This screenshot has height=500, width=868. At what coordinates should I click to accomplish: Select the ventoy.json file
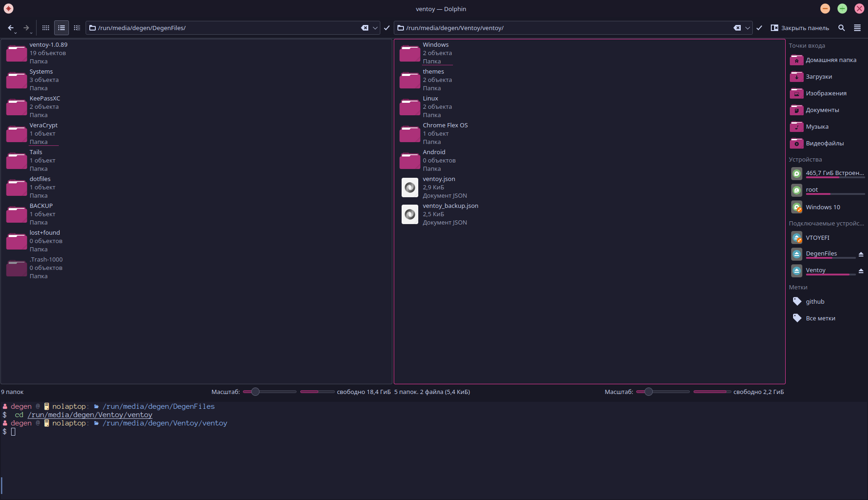tap(434, 187)
